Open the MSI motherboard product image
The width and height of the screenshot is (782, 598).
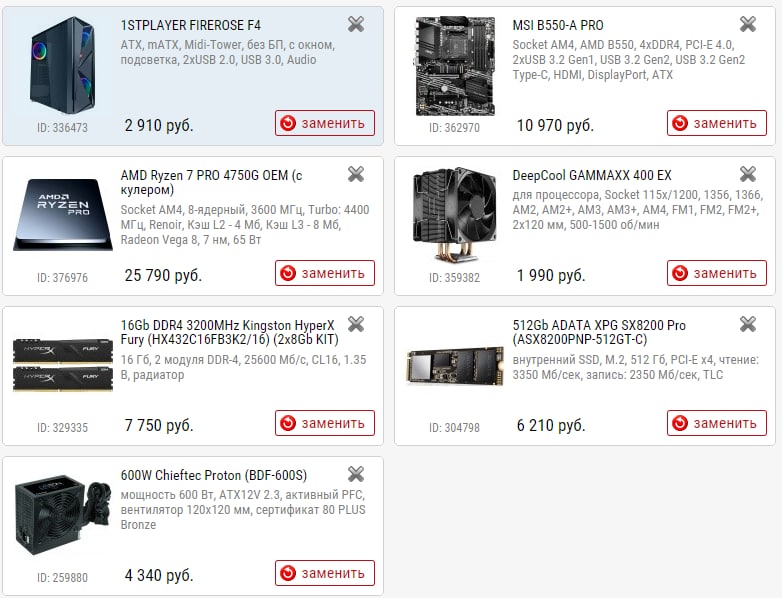click(455, 66)
